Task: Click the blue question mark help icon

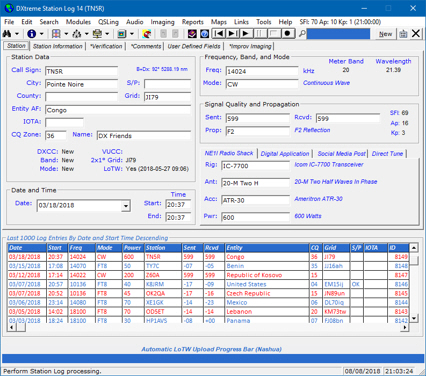Action: (205, 34)
